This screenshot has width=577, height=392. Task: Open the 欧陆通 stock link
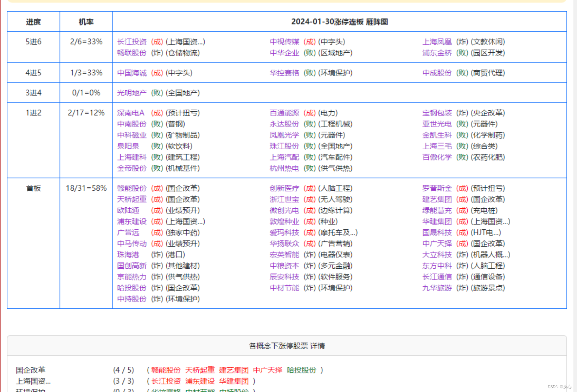[128, 210]
